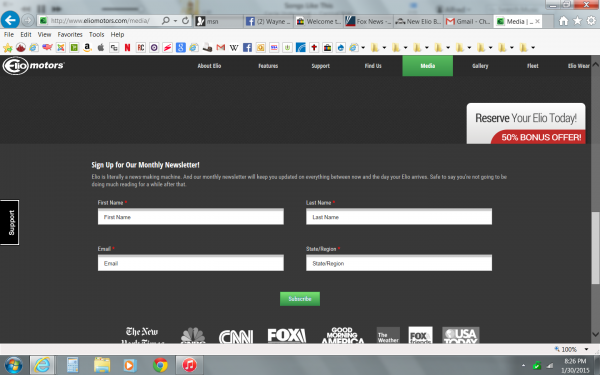Go to the browser home page icon
Screen dimensions: 600x375
point(563,21)
